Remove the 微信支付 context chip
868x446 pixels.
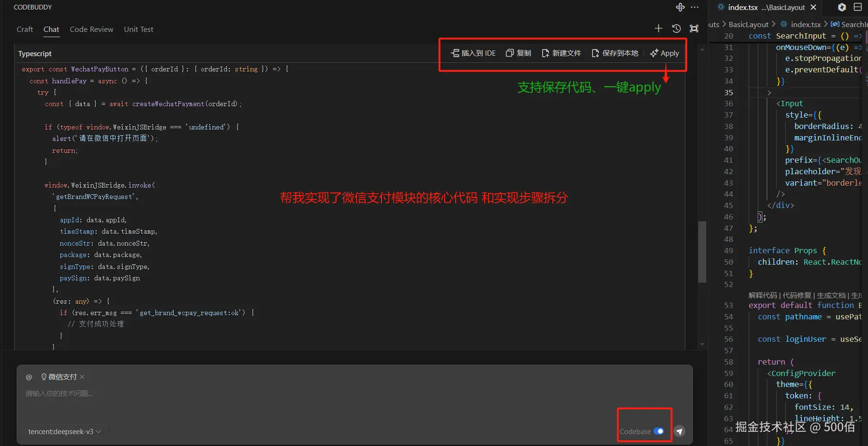[81, 377]
